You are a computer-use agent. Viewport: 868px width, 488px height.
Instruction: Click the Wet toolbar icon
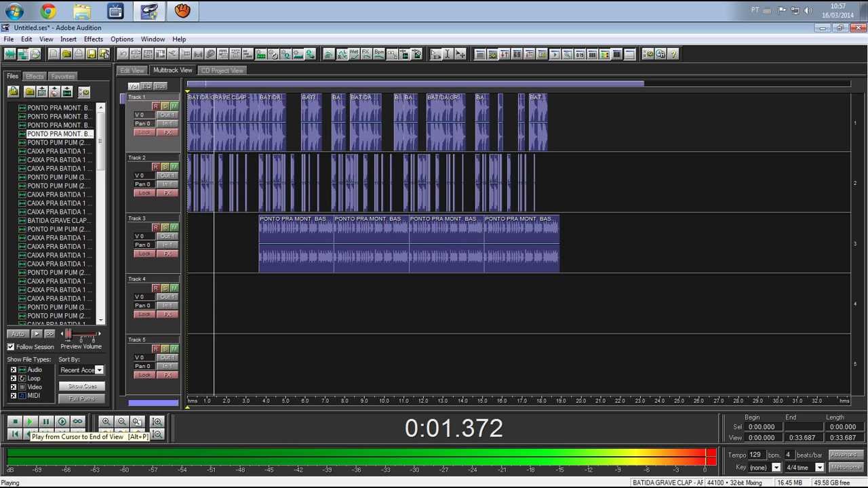354,54
